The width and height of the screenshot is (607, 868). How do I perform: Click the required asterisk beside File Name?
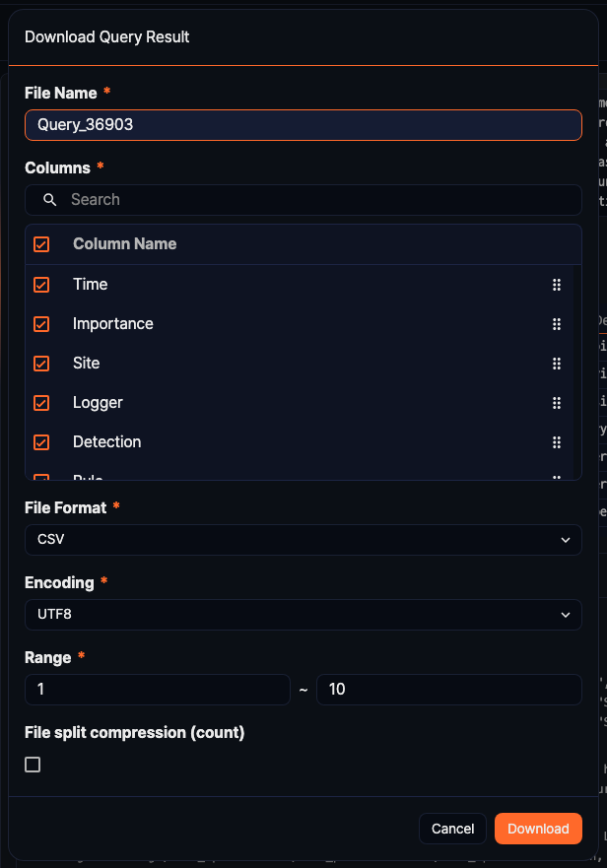click(106, 93)
